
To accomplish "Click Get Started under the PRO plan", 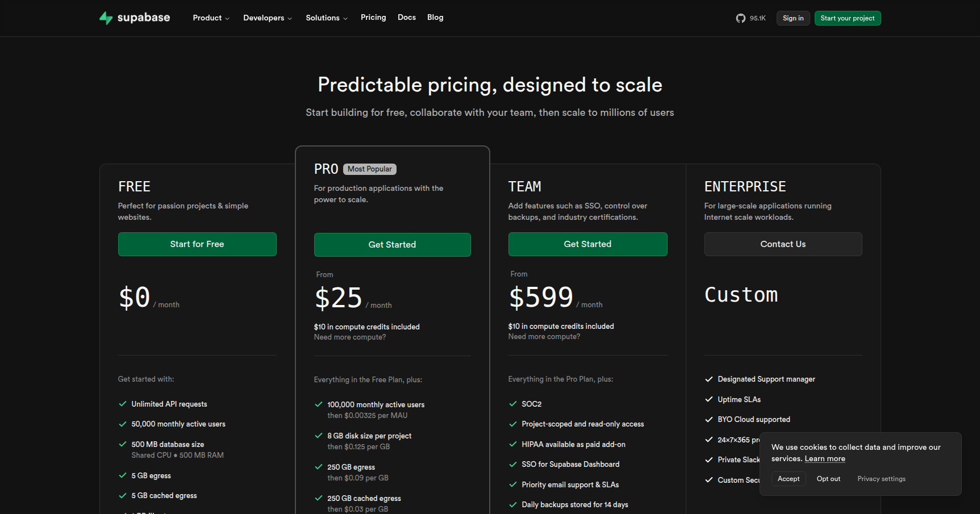I will pyautogui.click(x=392, y=245).
